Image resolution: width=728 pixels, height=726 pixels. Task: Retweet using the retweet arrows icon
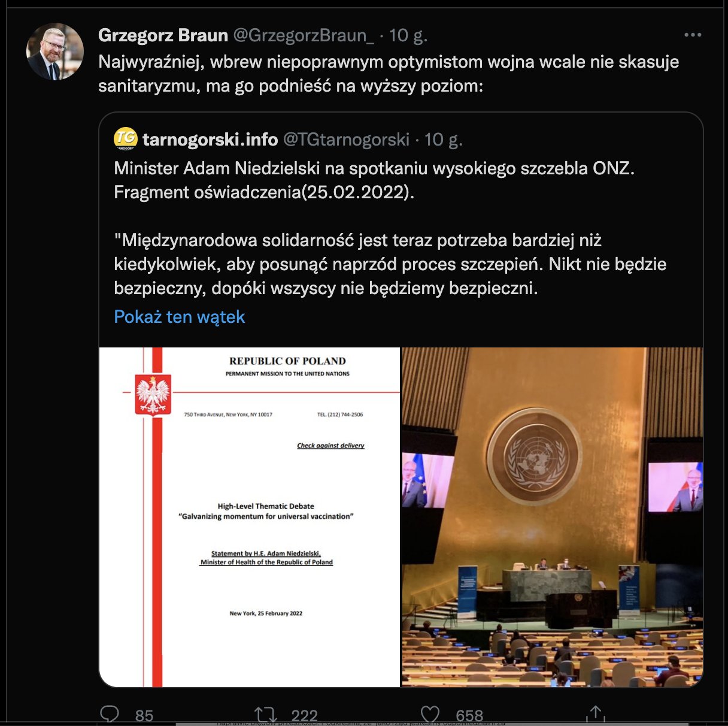coord(265,714)
